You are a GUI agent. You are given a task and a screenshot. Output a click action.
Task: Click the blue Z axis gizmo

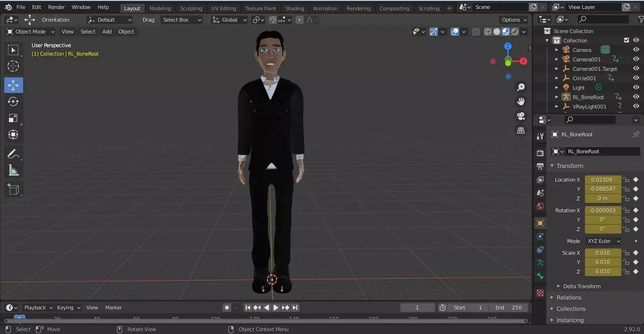[508, 46]
